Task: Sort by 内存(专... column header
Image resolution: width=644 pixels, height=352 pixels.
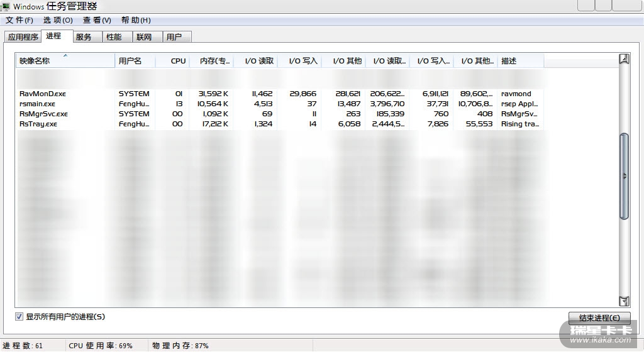Action: point(211,61)
